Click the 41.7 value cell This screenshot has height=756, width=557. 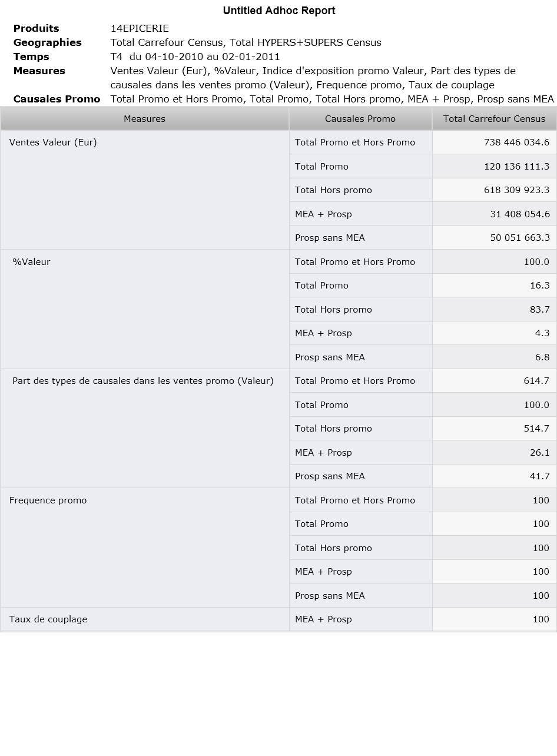click(x=495, y=476)
